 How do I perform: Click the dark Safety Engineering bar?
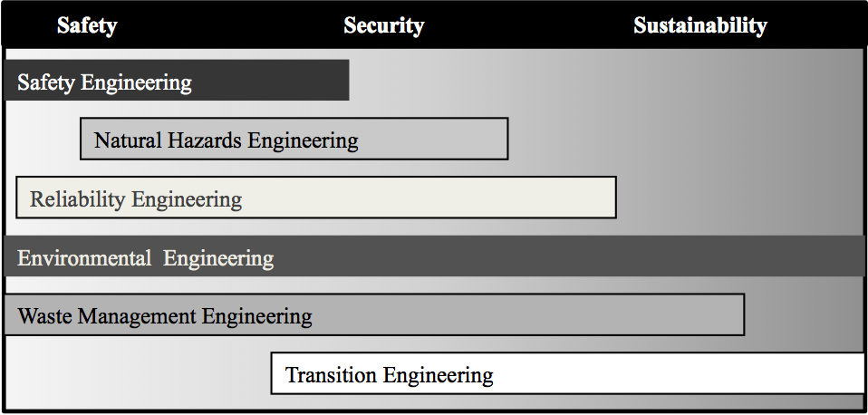coord(177,81)
